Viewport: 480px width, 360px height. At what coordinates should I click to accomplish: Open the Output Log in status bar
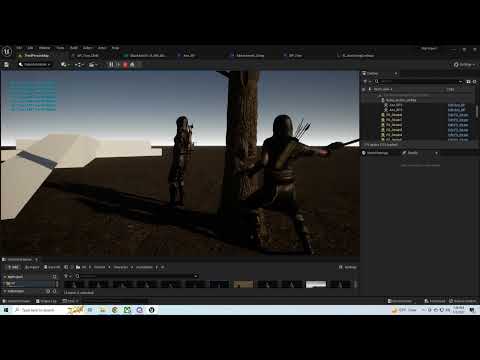point(46,301)
